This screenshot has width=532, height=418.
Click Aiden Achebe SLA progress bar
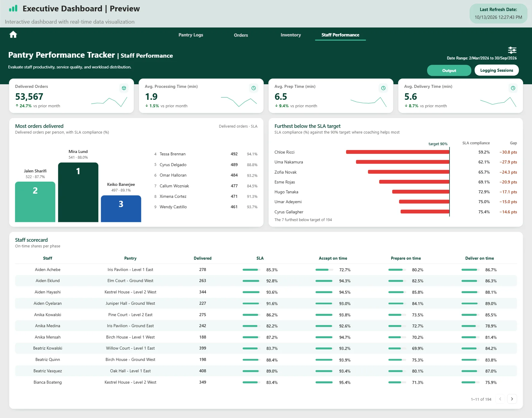pyautogui.click(x=251, y=270)
